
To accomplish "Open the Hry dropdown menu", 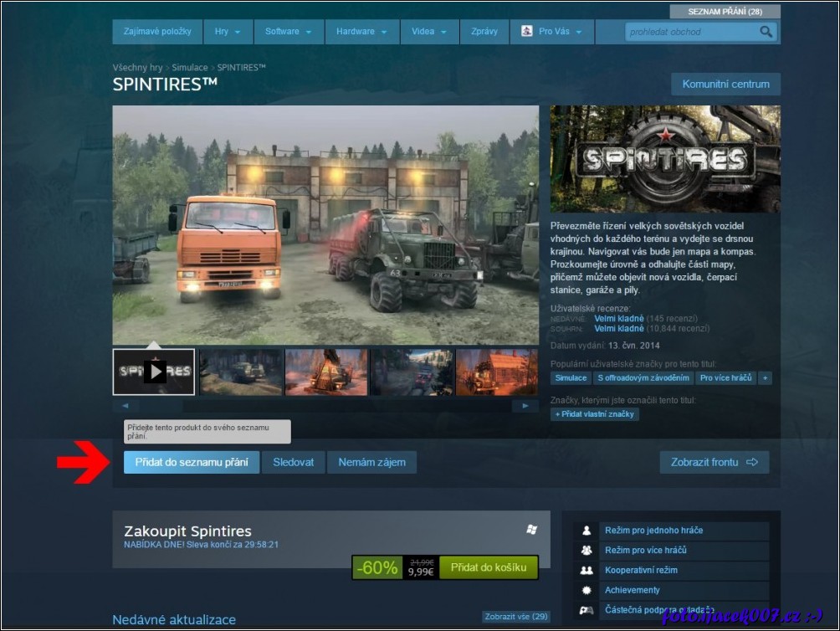I will [227, 32].
